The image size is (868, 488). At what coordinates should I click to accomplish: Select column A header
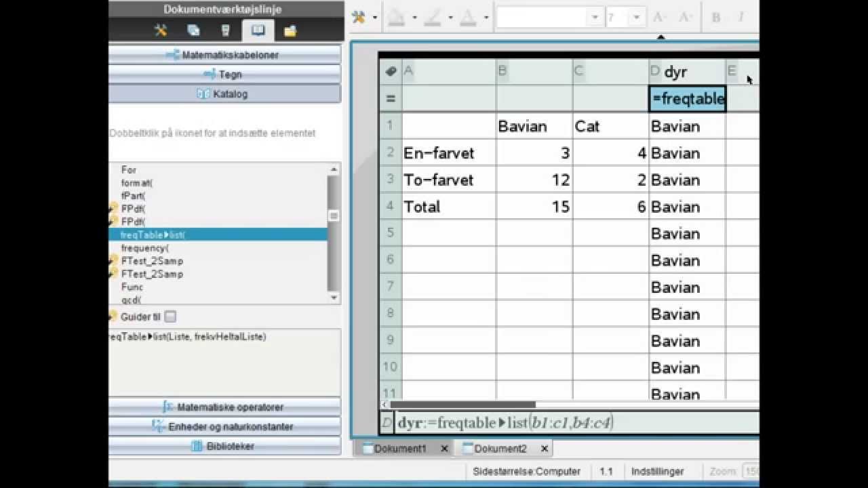pyautogui.click(x=449, y=71)
